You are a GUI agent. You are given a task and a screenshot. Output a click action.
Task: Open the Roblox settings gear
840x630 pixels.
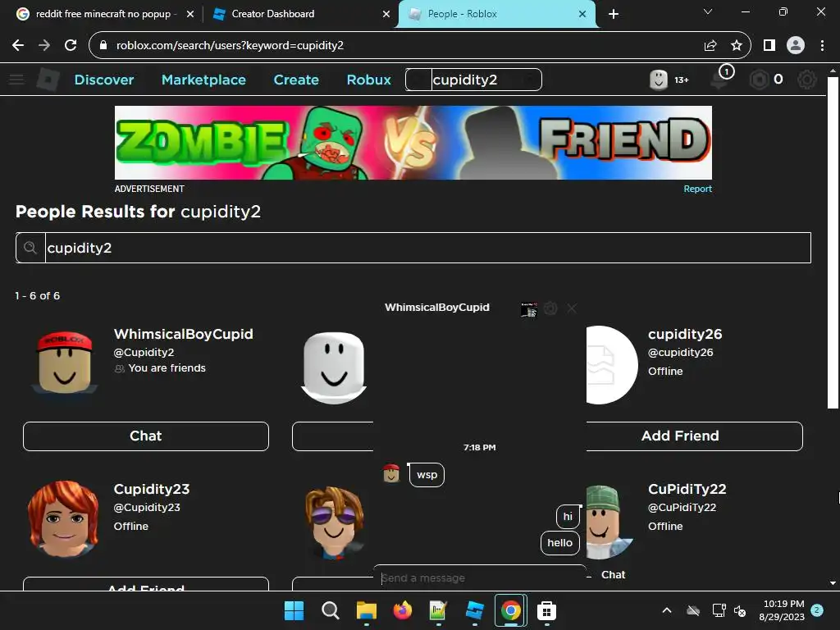click(807, 80)
